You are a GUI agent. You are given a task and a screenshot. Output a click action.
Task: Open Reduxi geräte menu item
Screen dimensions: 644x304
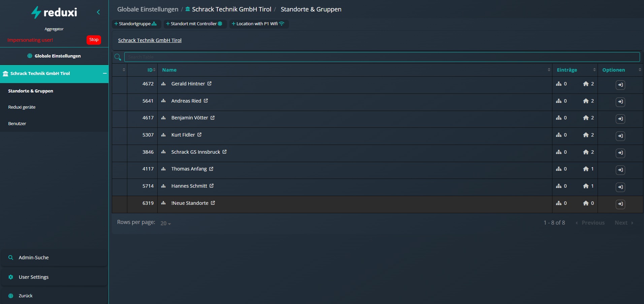coord(22,107)
